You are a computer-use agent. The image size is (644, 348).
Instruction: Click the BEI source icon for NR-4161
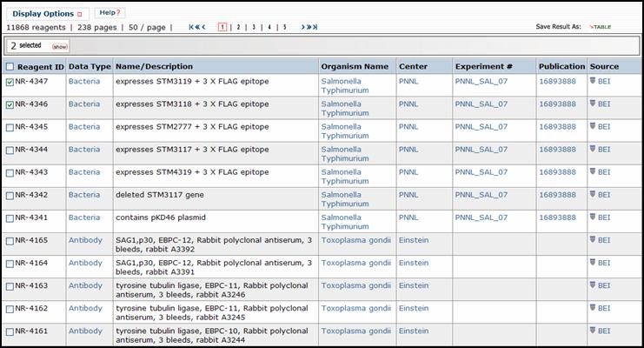pyautogui.click(x=593, y=331)
